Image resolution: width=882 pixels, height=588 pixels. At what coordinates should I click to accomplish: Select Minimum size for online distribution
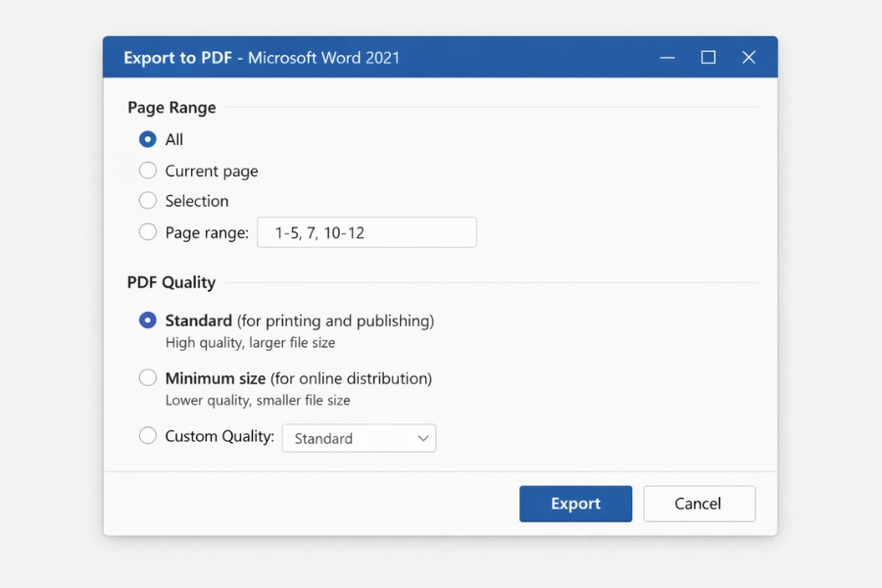(x=148, y=377)
